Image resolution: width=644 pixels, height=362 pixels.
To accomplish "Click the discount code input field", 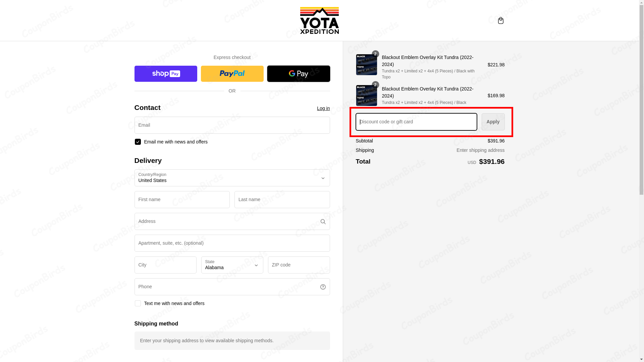I will coord(416,122).
